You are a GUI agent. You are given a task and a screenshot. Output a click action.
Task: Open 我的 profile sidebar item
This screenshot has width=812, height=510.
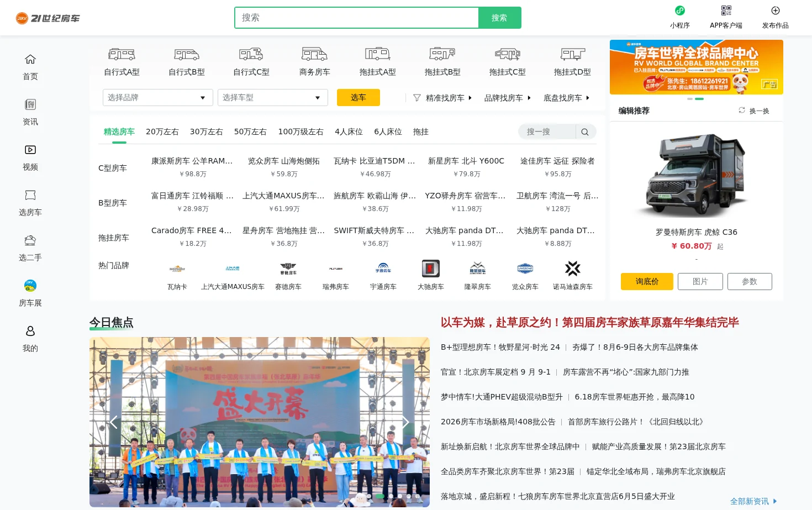tap(30, 339)
